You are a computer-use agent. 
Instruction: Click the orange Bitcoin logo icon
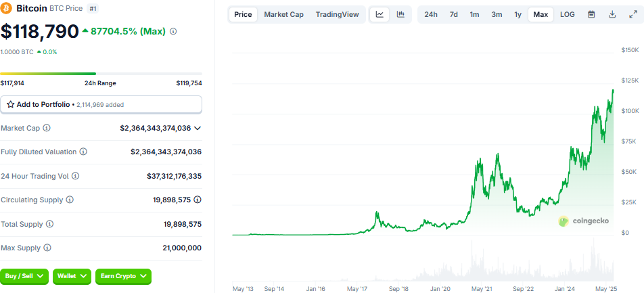(x=7, y=8)
